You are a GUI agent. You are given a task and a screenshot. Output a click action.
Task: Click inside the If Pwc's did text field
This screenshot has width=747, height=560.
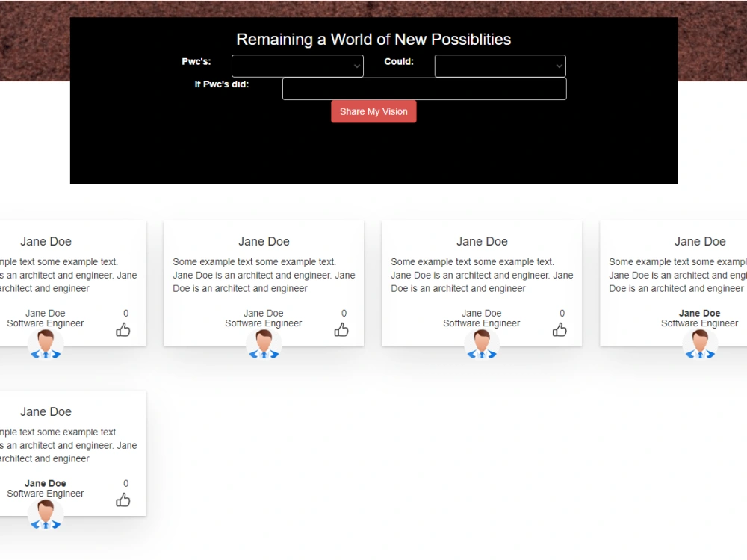424,88
